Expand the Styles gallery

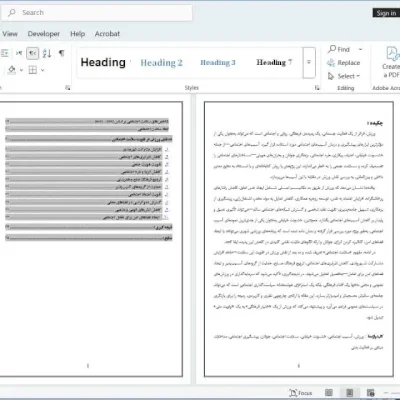click(x=309, y=63)
